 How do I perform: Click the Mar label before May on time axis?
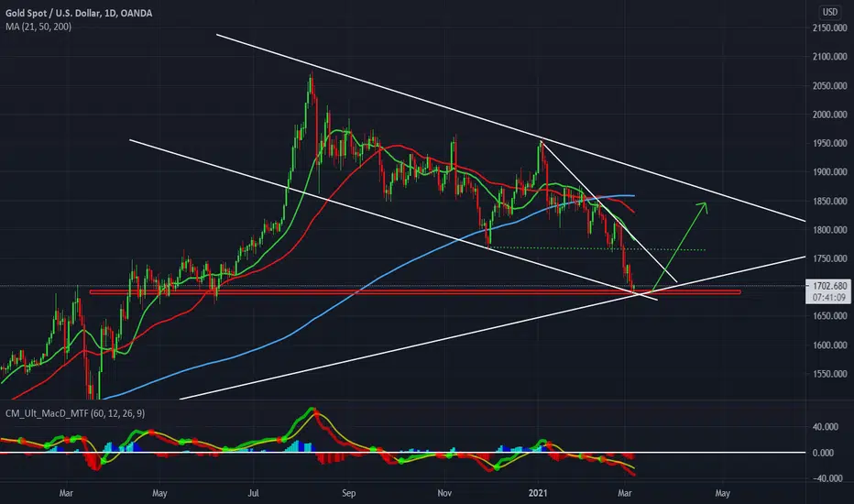[66, 493]
